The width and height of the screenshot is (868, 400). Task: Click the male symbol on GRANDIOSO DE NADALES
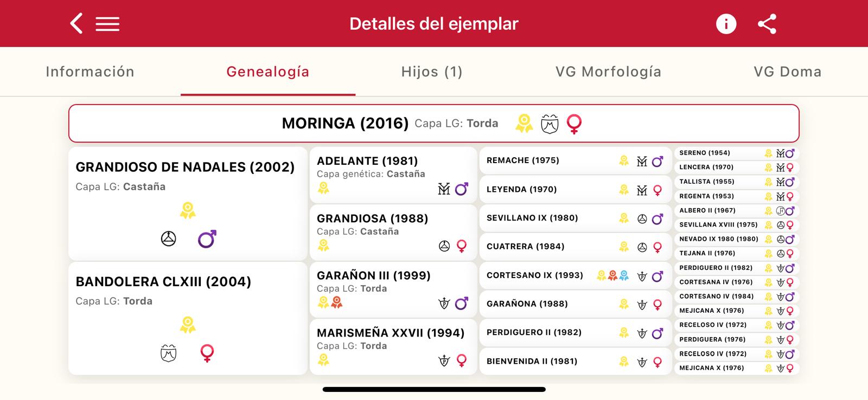(x=207, y=238)
